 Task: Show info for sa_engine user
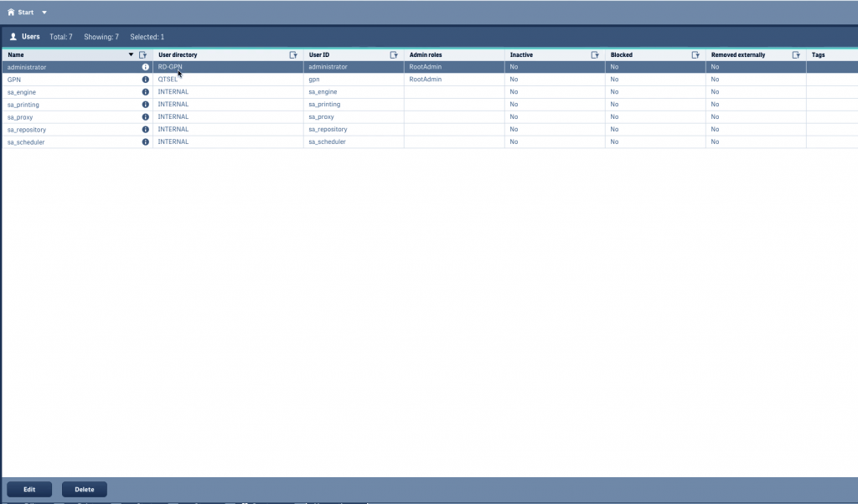coord(146,92)
